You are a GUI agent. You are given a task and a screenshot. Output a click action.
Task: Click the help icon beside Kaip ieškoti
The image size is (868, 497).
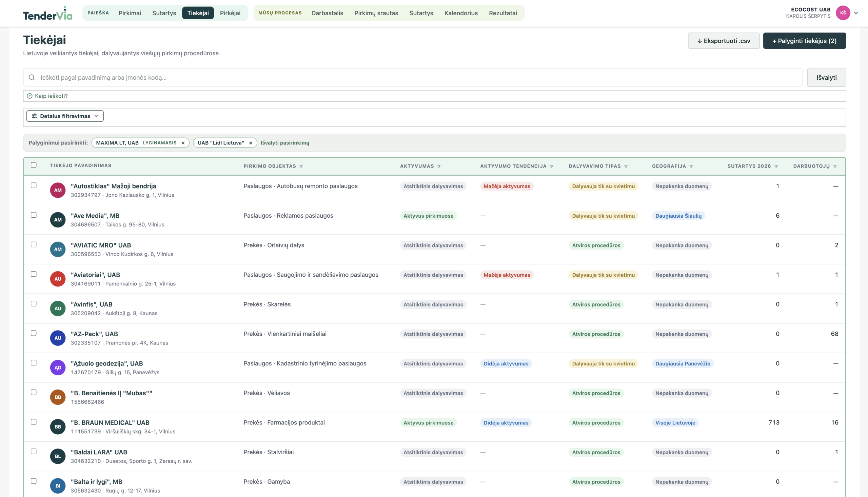point(30,96)
